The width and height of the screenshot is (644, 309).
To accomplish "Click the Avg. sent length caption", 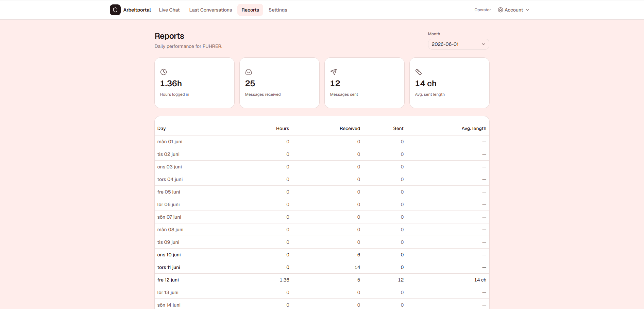I will click(430, 94).
